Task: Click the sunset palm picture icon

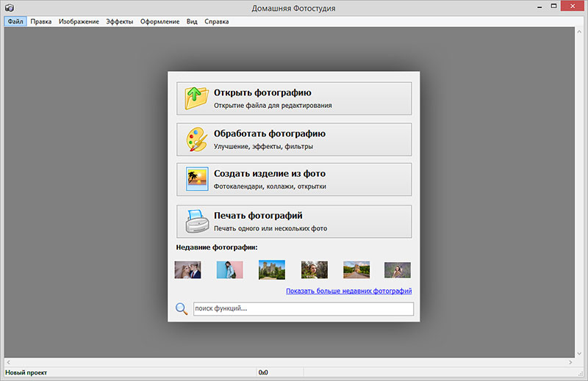Action: click(197, 179)
